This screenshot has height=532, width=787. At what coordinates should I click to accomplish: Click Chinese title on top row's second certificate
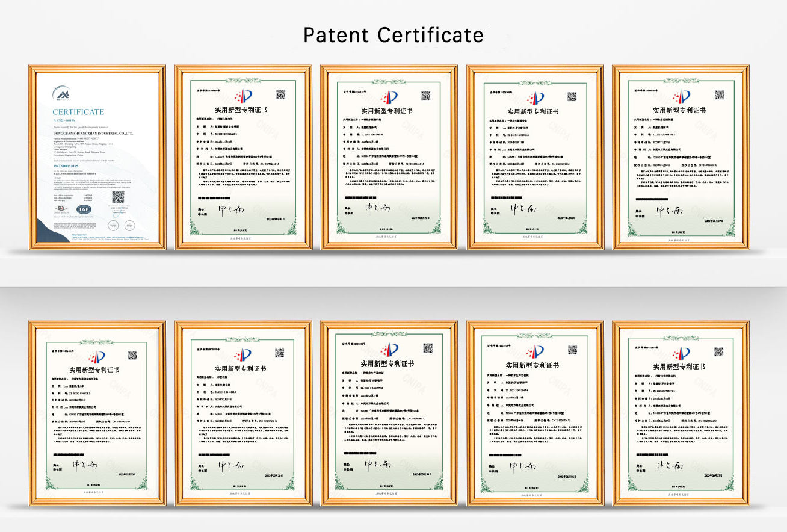[x=243, y=111]
